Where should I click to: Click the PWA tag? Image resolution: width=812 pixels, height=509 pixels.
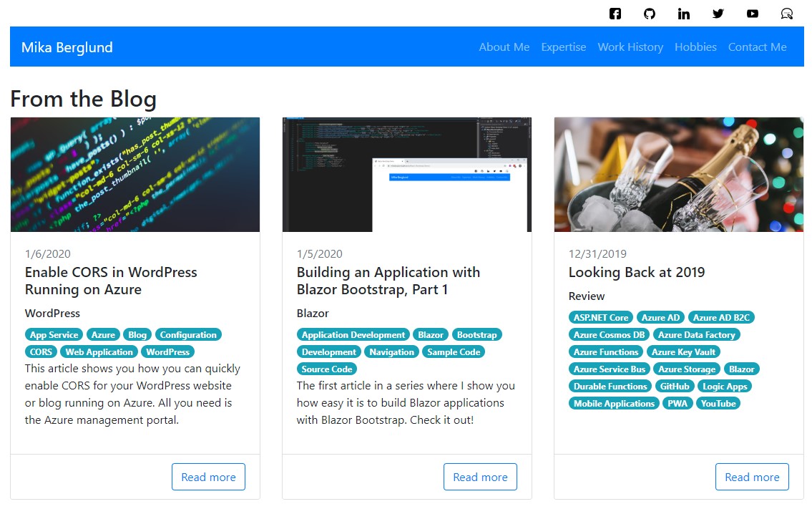[x=678, y=403]
